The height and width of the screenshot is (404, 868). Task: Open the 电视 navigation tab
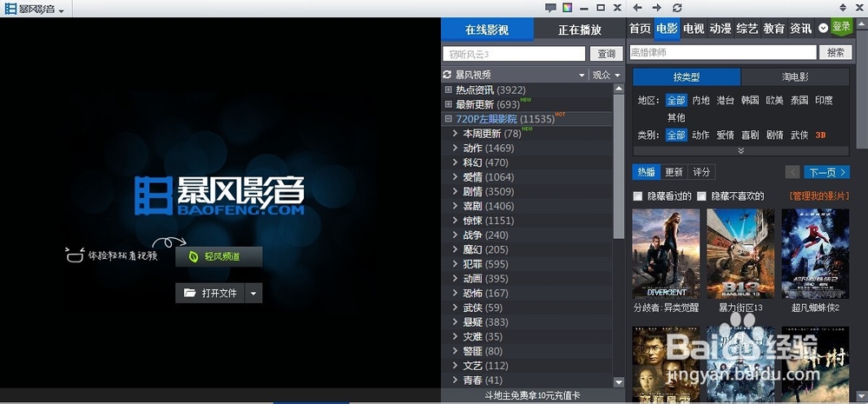coord(694,29)
